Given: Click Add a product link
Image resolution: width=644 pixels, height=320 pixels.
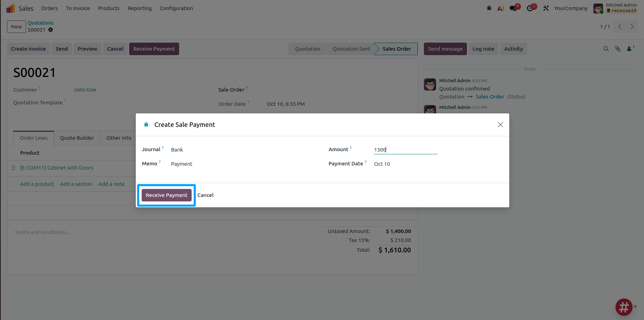Looking at the screenshot, I should [37, 184].
